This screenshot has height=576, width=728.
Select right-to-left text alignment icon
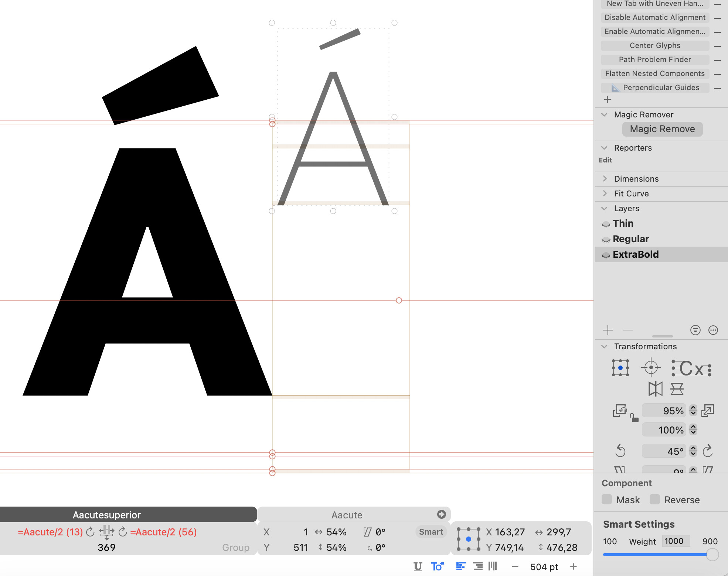click(478, 566)
